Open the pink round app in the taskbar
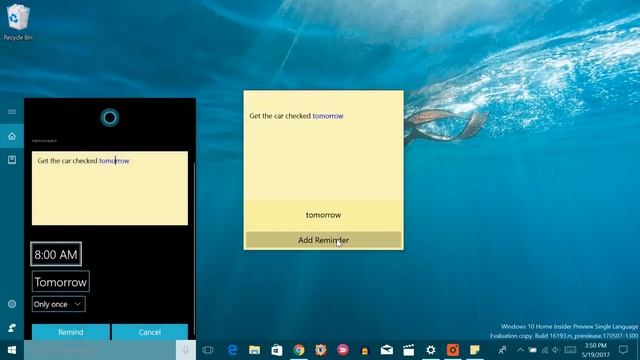 [x=343, y=350]
